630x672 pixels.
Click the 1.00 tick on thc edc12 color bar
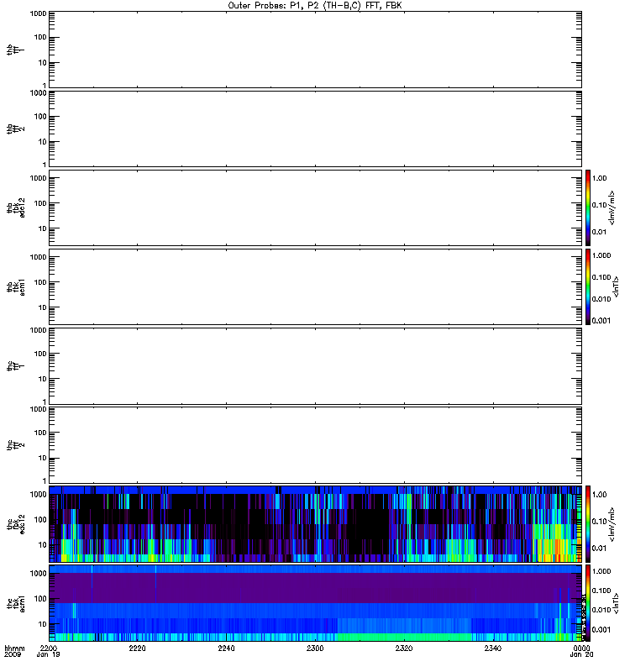pyautogui.click(x=599, y=494)
